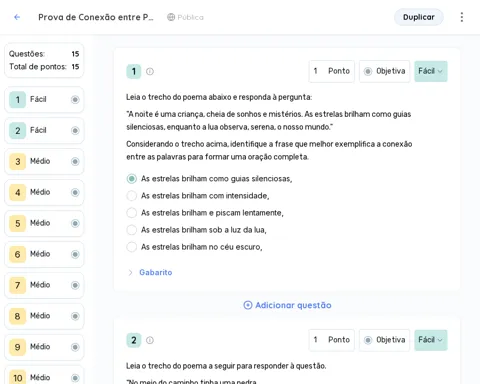Jump to question 8 Médio in sidebar
This screenshot has width=480, height=384.
pyautogui.click(x=44, y=316)
